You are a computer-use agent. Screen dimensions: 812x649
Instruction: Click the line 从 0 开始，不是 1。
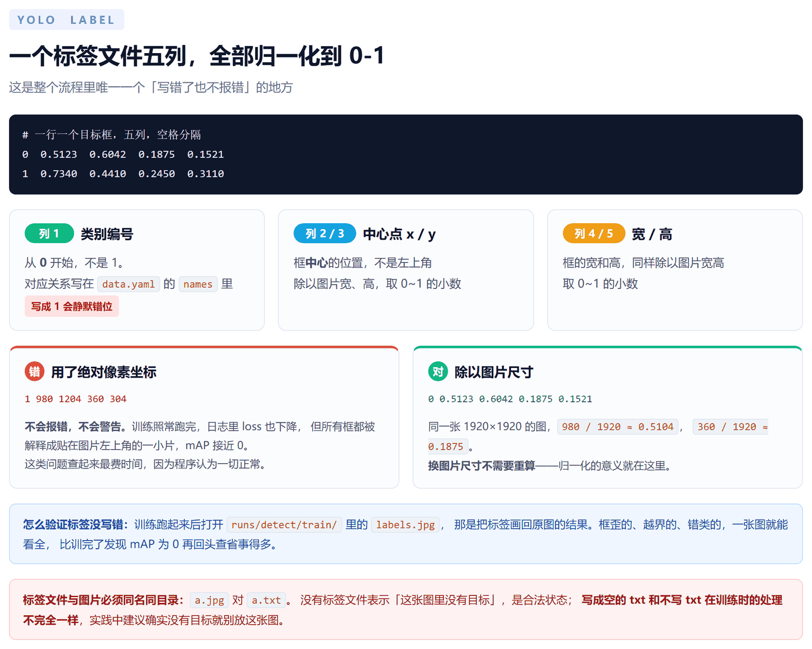74,263
